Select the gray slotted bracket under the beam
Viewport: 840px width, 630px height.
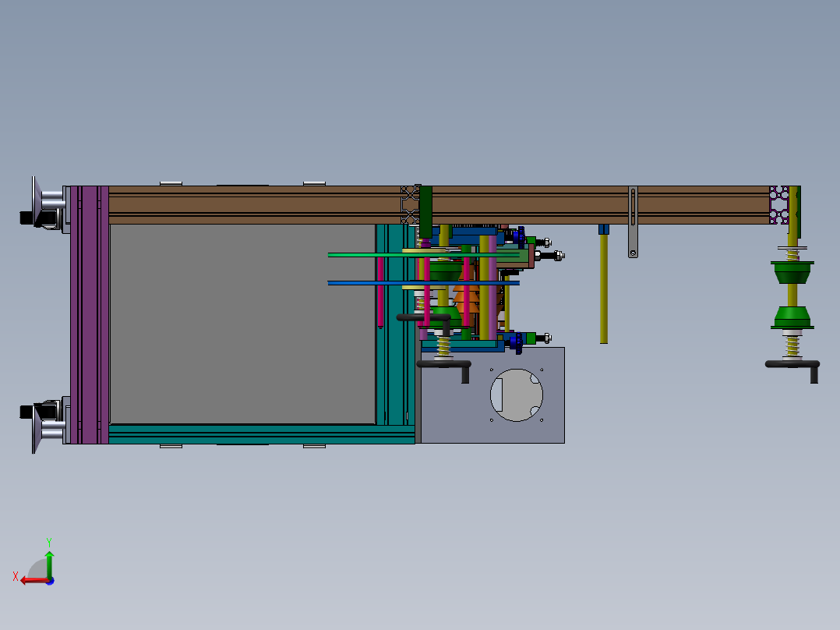pyautogui.click(x=633, y=222)
